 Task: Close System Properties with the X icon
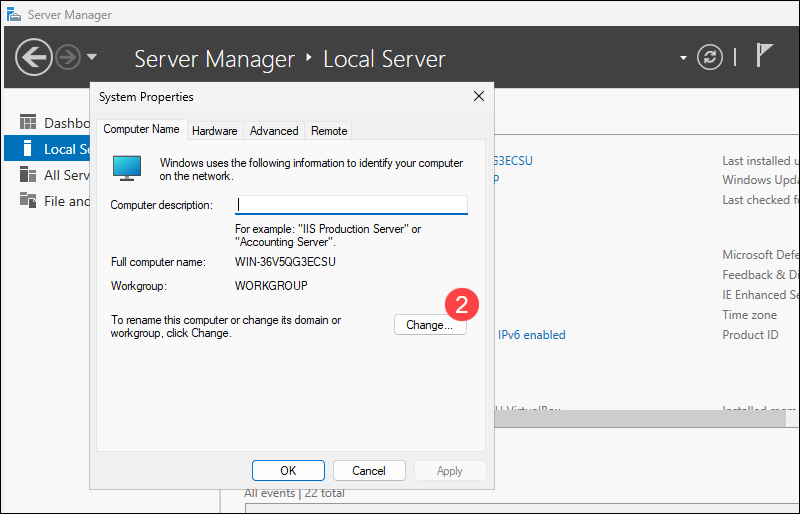click(x=479, y=97)
